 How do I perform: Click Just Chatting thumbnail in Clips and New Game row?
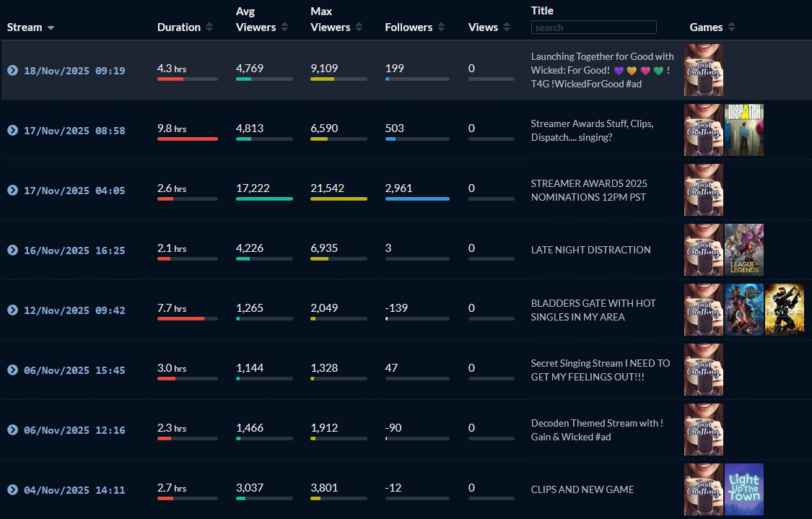point(703,489)
